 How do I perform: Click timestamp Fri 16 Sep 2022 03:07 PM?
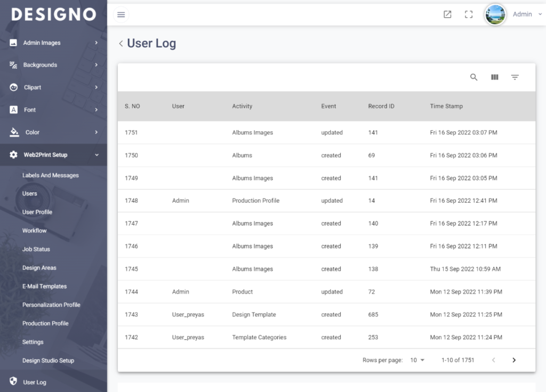pyautogui.click(x=463, y=132)
